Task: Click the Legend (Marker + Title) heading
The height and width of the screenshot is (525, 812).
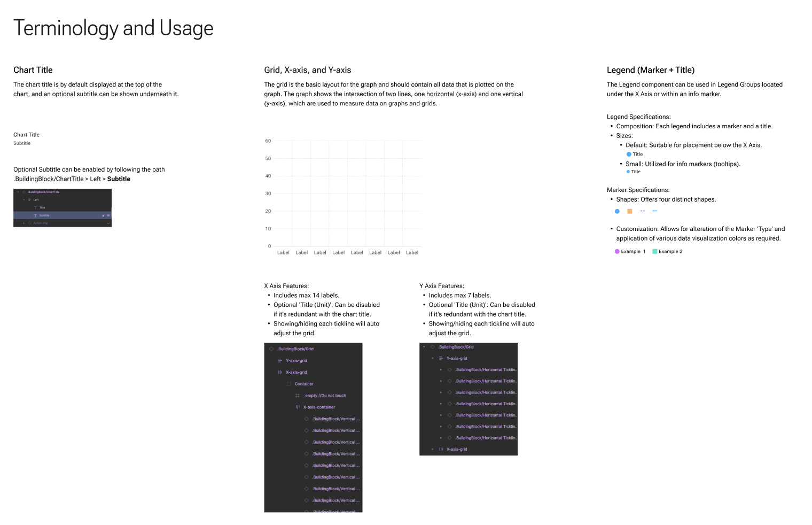Action: (x=651, y=70)
